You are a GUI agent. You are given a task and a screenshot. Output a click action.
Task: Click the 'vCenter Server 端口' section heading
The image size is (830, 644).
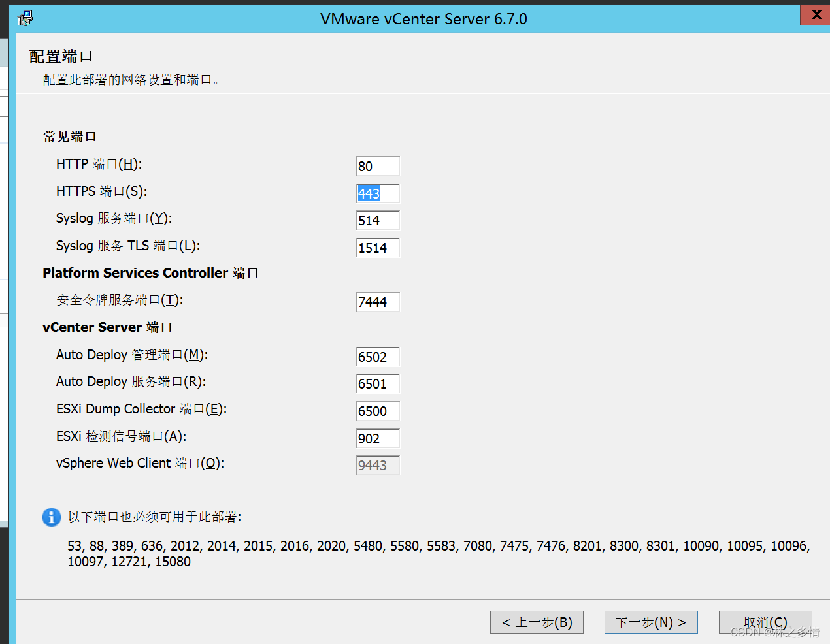pos(107,327)
